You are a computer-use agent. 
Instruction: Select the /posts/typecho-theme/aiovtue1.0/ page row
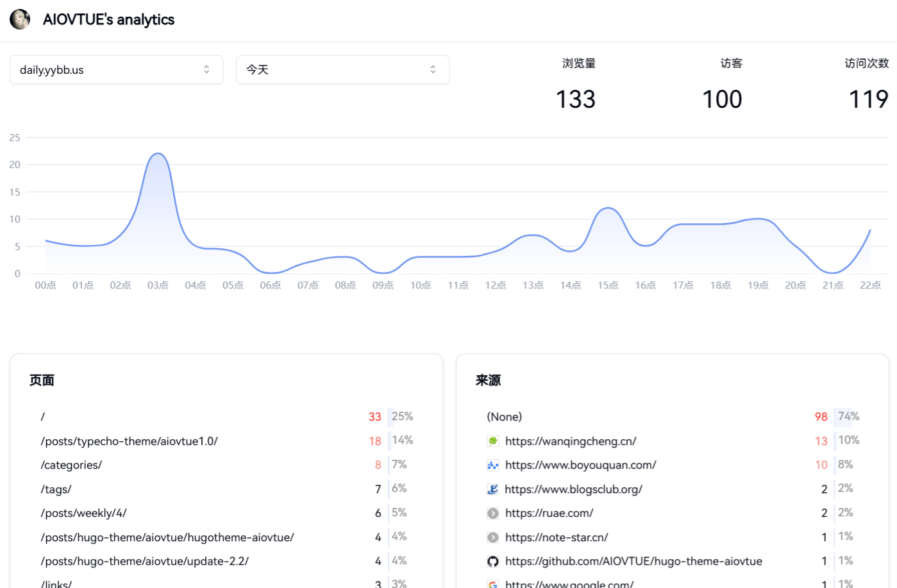[226, 441]
